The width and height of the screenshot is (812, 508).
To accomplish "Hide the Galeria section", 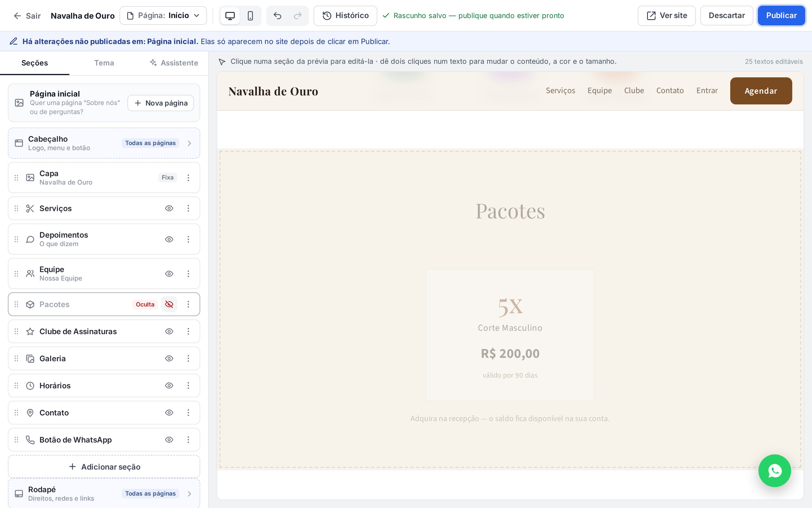I will coord(169,358).
